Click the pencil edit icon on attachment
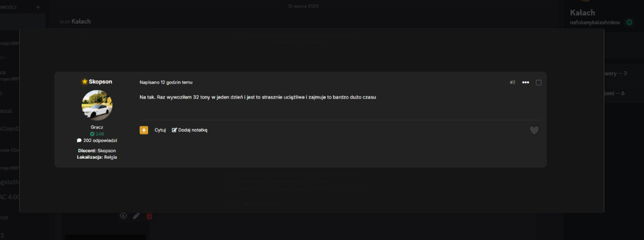Screen dimensions: 644x240 coord(137,216)
